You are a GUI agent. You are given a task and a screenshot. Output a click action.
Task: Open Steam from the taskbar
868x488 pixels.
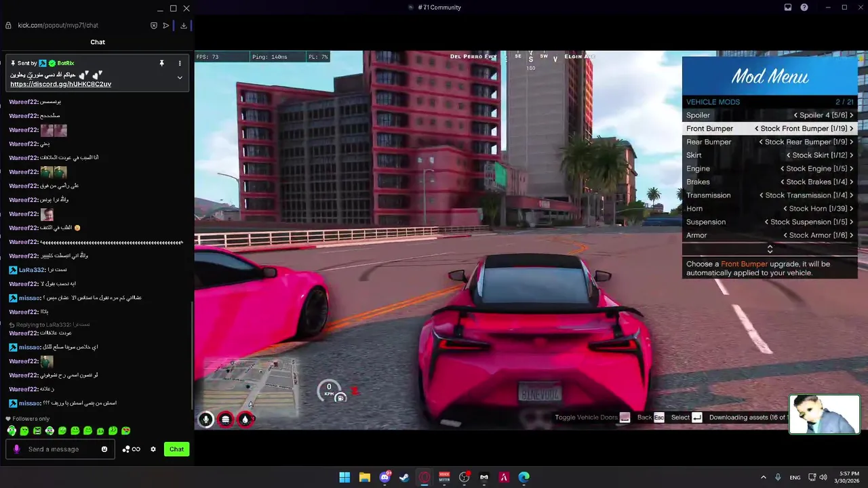[x=404, y=477]
